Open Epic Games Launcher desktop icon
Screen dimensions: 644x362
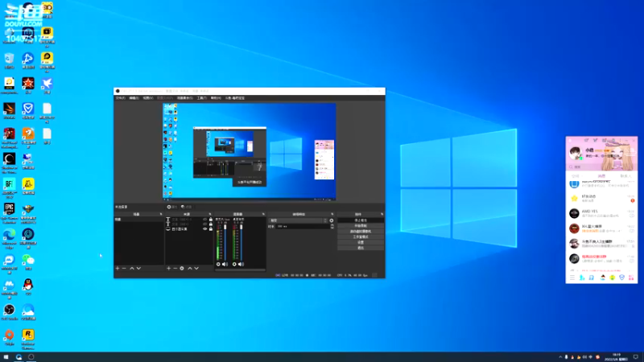click(10, 212)
